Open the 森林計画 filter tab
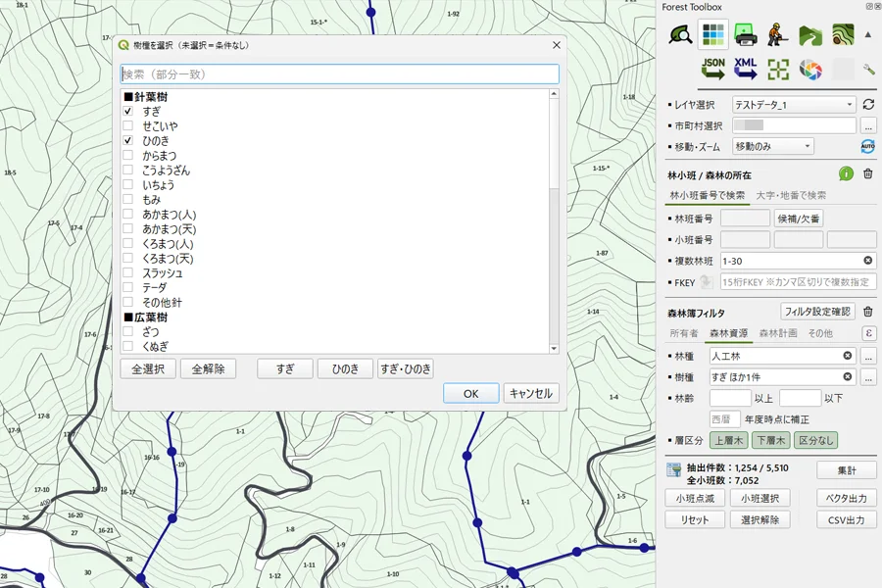 point(778,333)
